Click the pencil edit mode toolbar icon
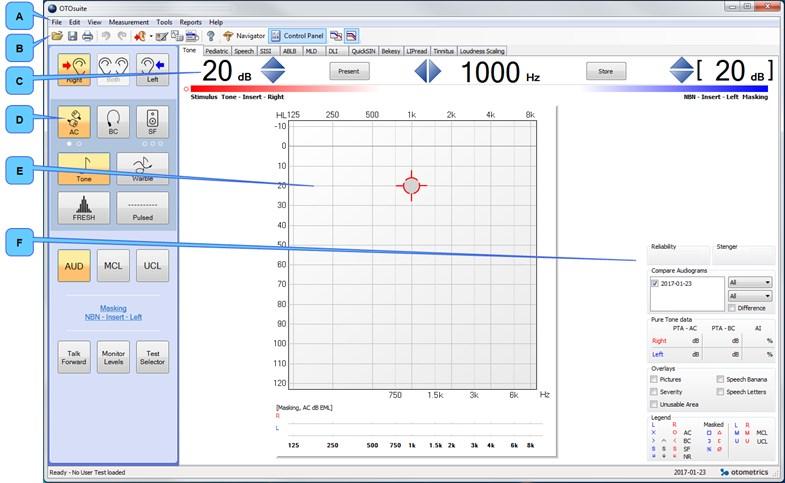The width and height of the screenshot is (785, 483). pos(162,36)
